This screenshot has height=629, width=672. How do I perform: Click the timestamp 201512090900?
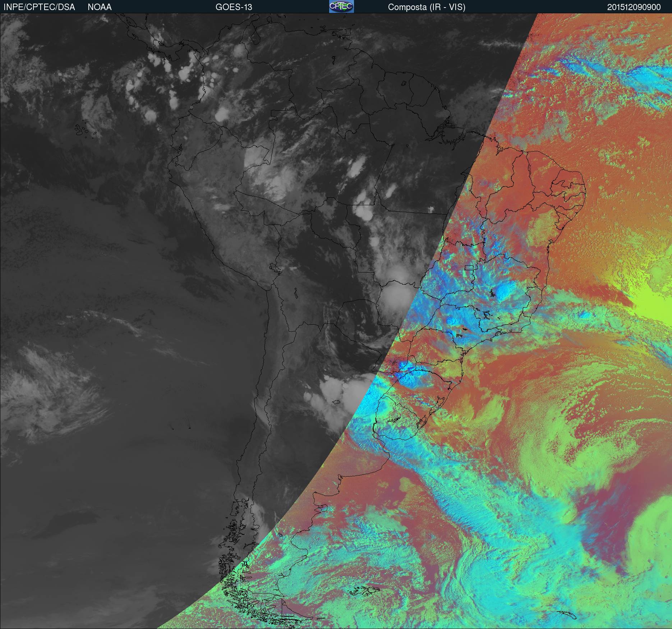click(634, 7)
